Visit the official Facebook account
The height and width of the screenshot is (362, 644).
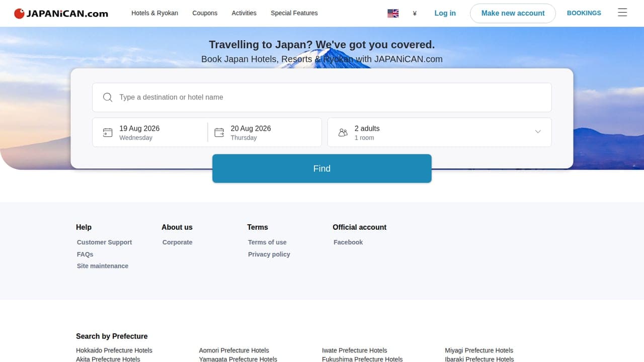click(x=348, y=242)
